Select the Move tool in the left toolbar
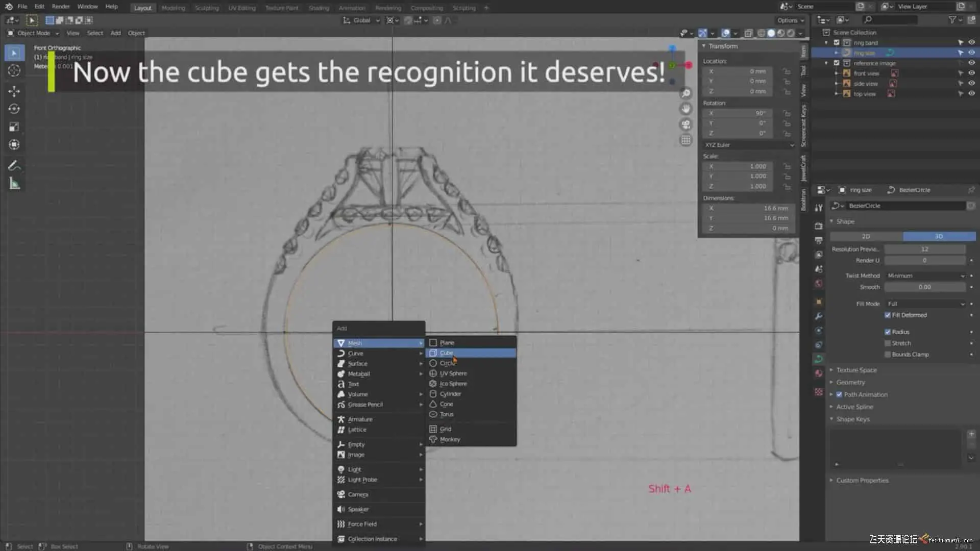The image size is (980, 551). (14, 91)
